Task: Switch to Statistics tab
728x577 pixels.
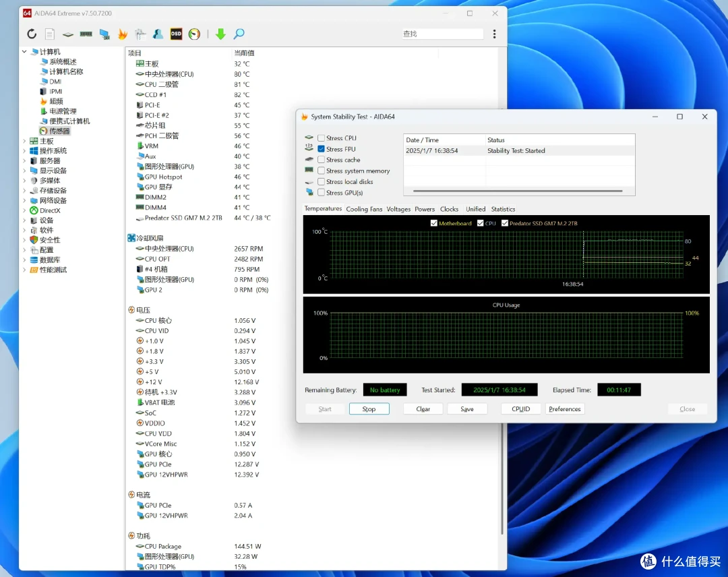Action: click(503, 210)
